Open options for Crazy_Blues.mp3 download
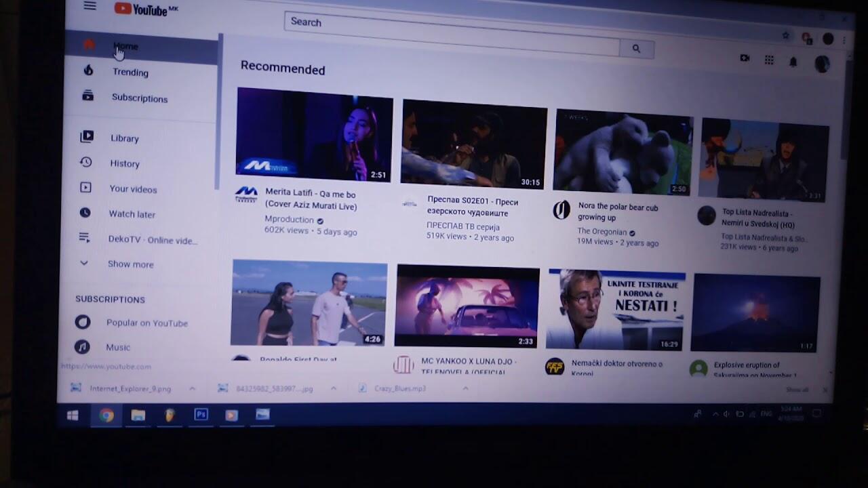The height and width of the screenshot is (488, 868). coord(465,388)
